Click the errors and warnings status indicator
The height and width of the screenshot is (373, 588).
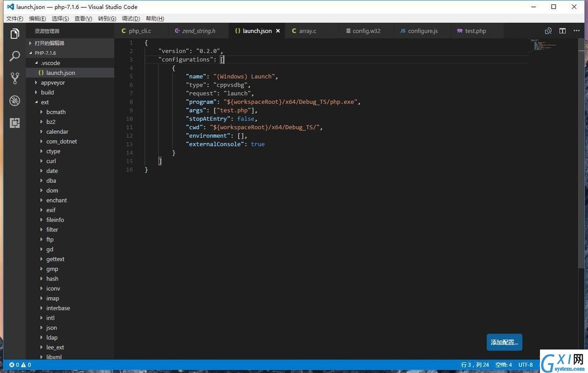[x=20, y=365]
